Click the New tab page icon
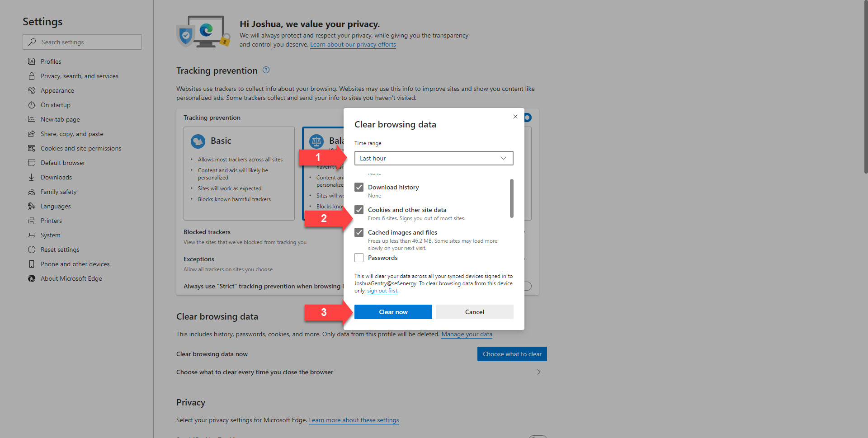Image resolution: width=868 pixels, height=438 pixels. (32, 119)
